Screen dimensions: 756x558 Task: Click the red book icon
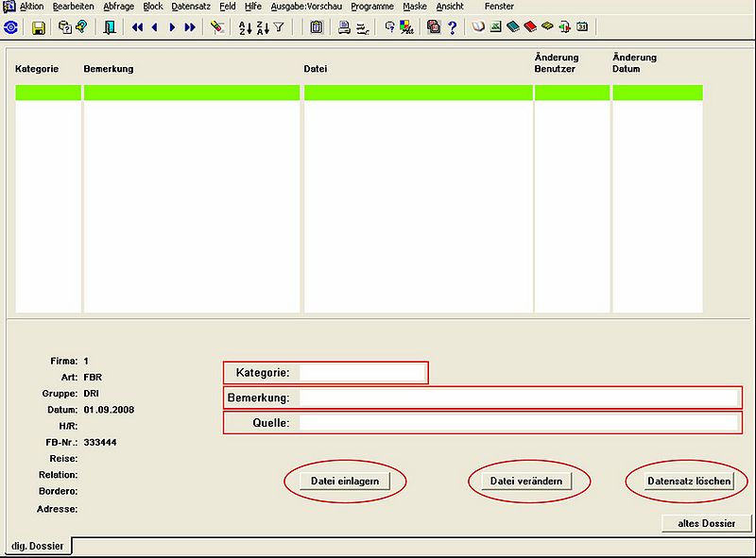click(530, 27)
